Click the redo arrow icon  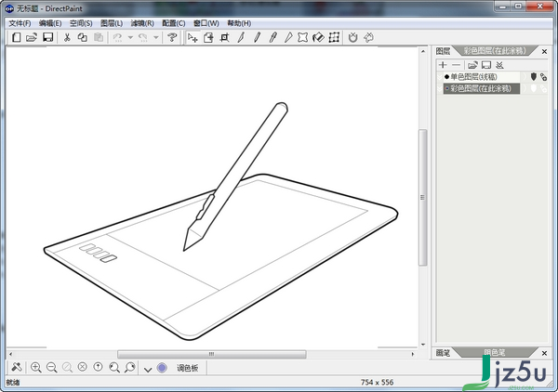coord(143,37)
